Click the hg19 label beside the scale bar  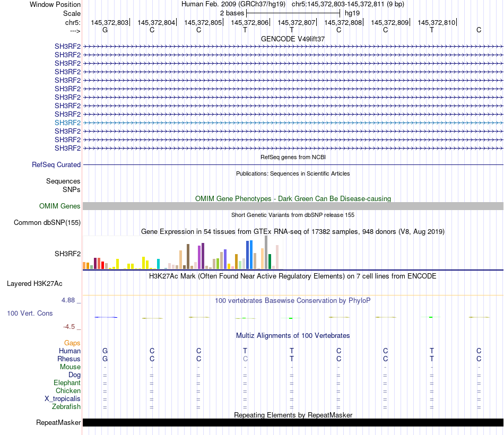pyautogui.click(x=352, y=13)
